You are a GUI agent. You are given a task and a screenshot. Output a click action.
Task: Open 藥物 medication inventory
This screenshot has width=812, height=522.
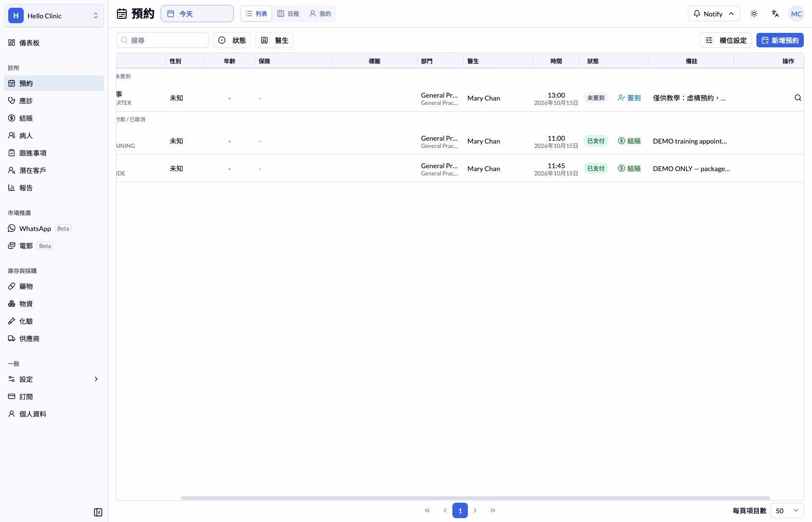54,286
